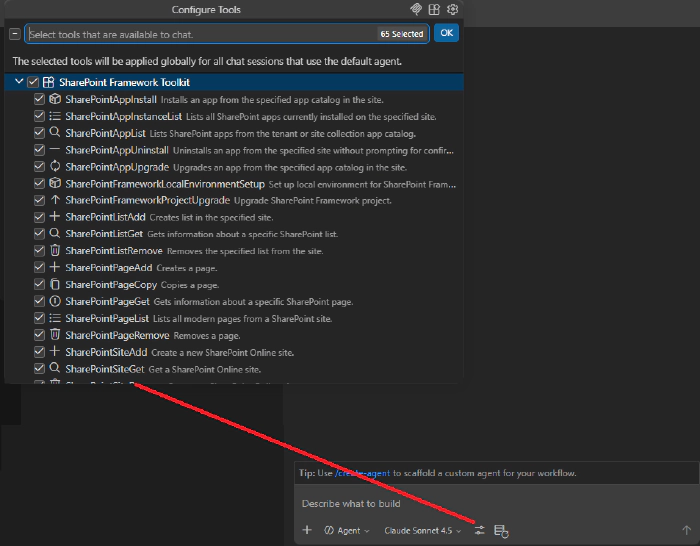Screen dimensions: 700x546
Task: Uncheck the SharePointAppInstall checkbox
Action: click(x=39, y=99)
